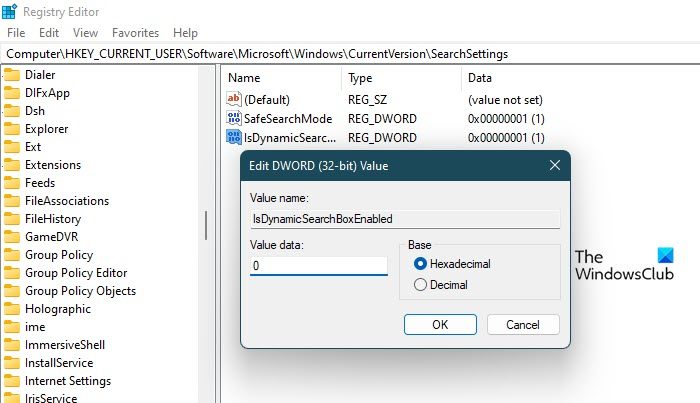The image size is (700, 403).
Task: Click the REG_SZ type cell
Action: pyautogui.click(x=367, y=100)
